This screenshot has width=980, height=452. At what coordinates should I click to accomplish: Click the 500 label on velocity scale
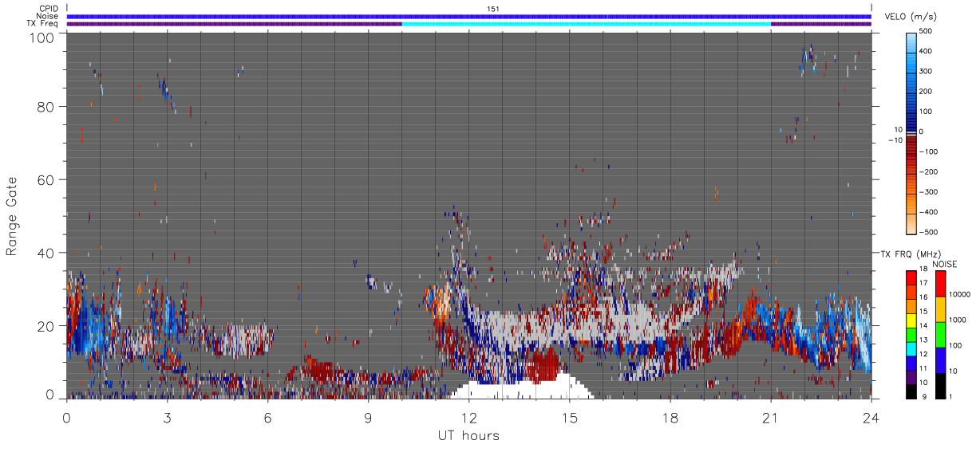tap(927, 32)
